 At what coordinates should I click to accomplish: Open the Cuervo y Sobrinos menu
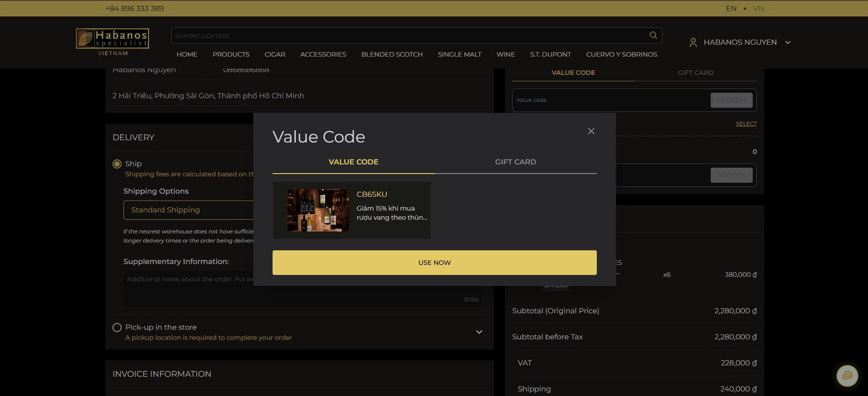click(622, 54)
